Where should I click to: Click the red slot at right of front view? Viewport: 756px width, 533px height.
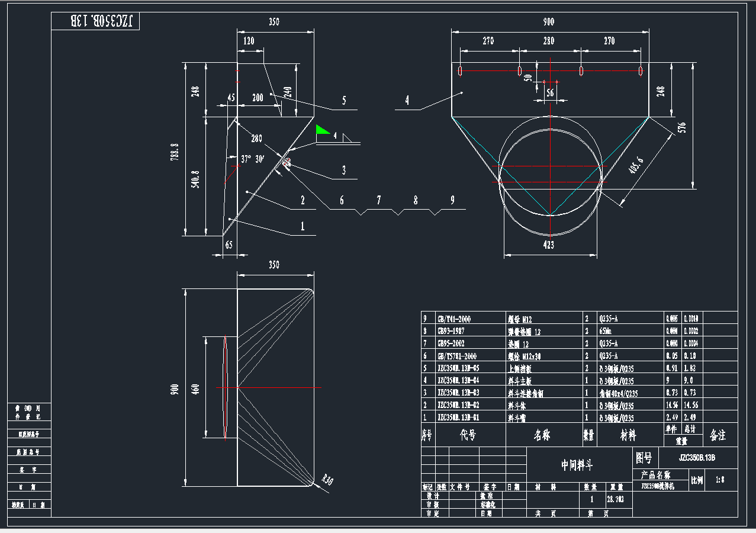[641, 71]
